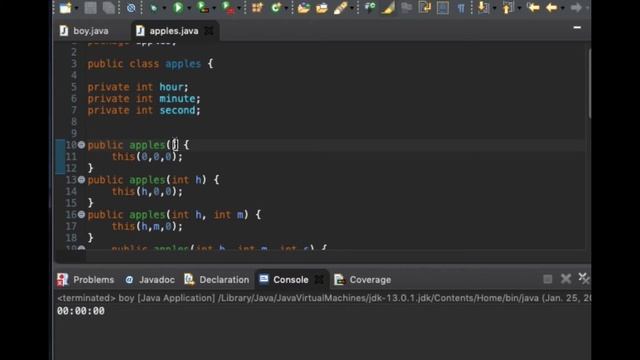Click the Open Task folder icon
The image size is (640, 360).
tap(322, 8)
